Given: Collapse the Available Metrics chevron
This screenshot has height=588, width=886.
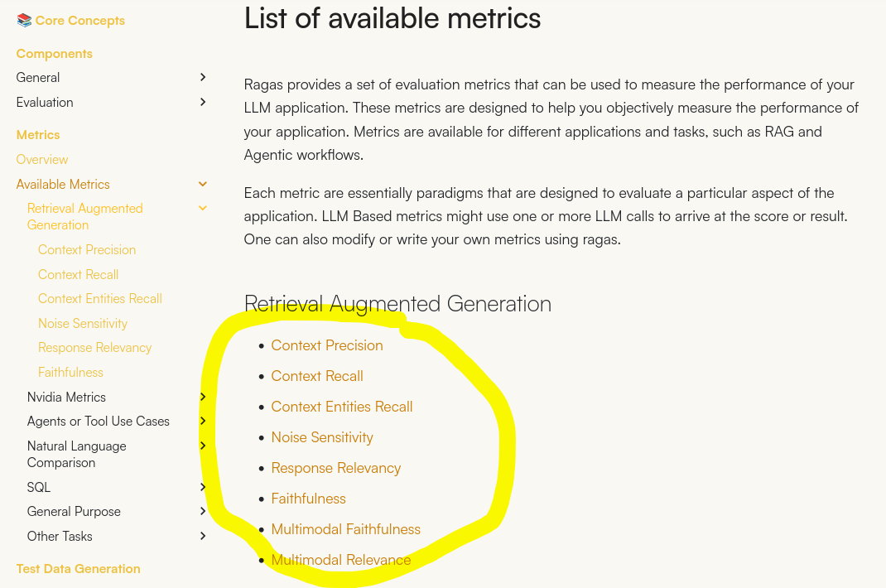Looking at the screenshot, I should pyautogui.click(x=203, y=184).
